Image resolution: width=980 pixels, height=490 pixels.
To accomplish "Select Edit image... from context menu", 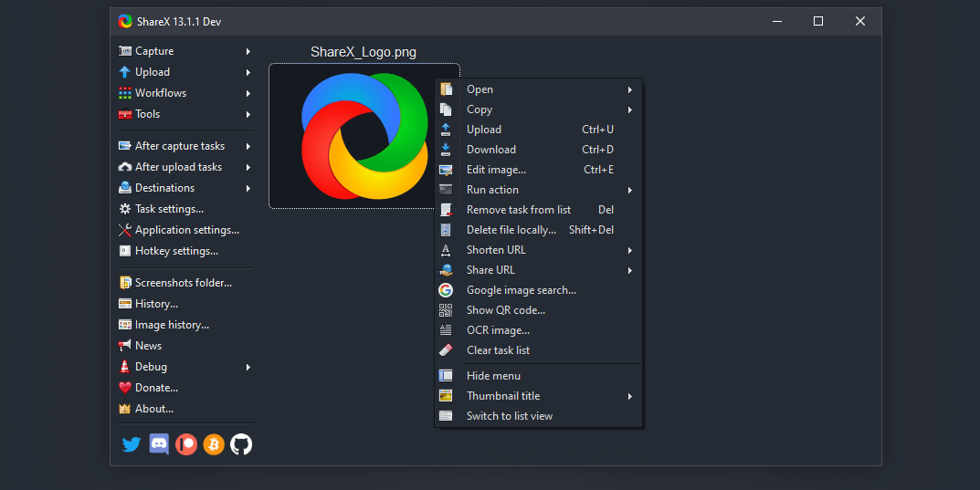I will (x=496, y=170).
